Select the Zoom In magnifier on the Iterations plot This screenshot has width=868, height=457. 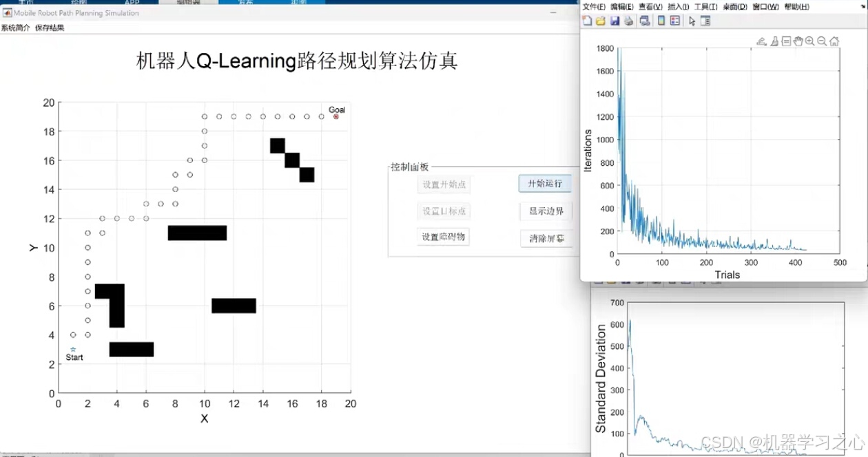click(x=810, y=41)
